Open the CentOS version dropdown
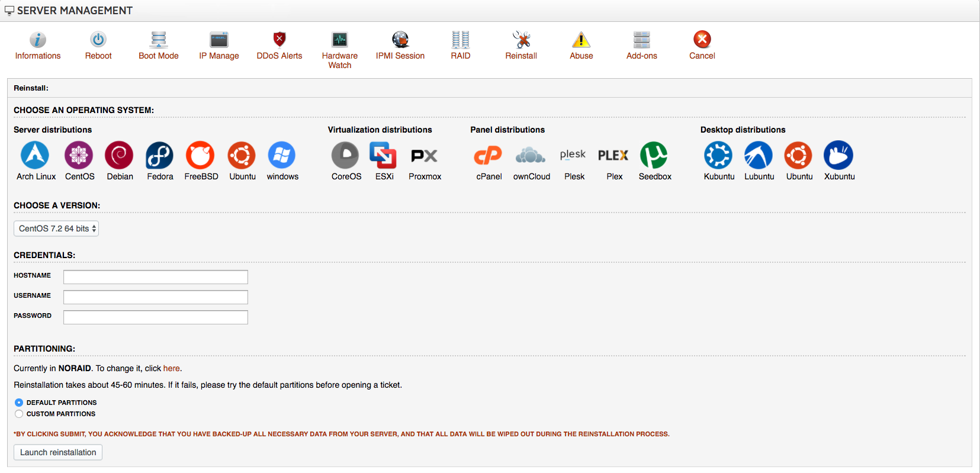This screenshot has height=473, width=980. 56,229
